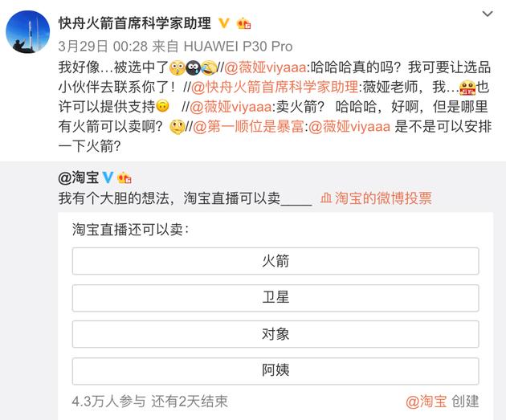Open the post options chevron menu

488,14
